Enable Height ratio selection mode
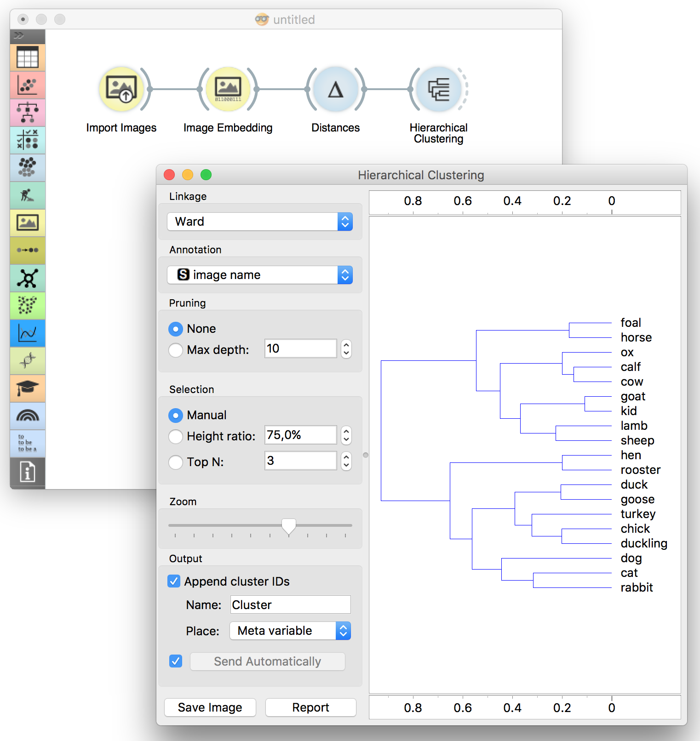The height and width of the screenshot is (741, 700). (x=176, y=436)
